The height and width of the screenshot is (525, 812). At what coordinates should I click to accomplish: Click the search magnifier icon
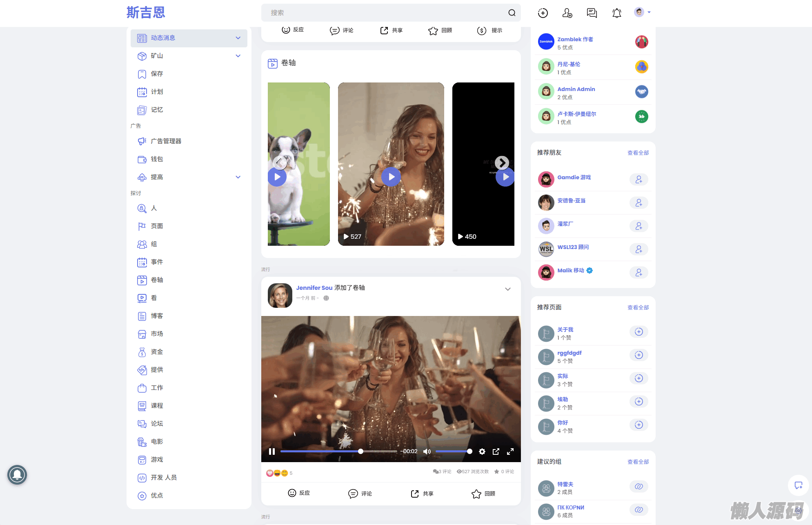pos(512,13)
